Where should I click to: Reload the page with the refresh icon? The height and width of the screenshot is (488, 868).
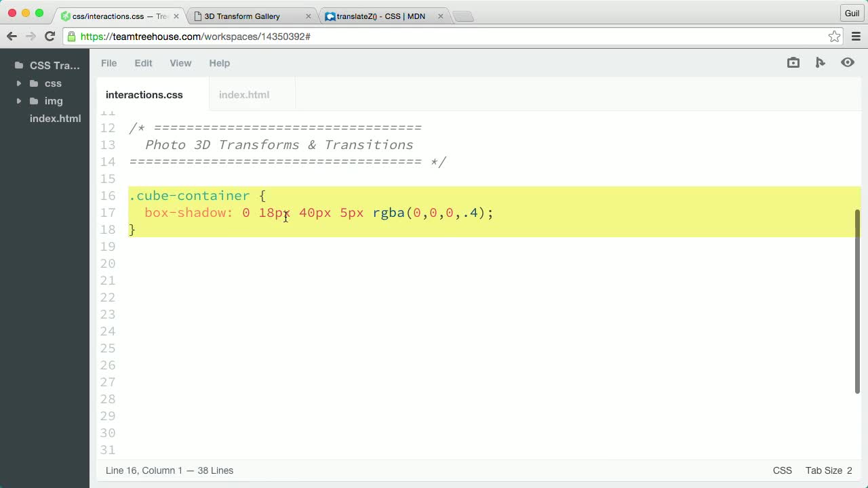pyautogui.click(x=50, y=37)
